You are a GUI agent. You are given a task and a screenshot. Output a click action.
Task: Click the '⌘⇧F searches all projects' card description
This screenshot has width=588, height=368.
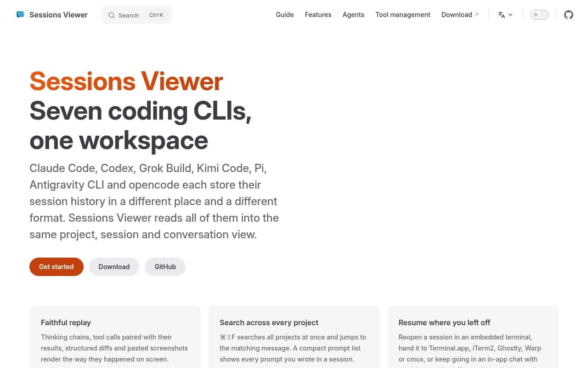293,348
